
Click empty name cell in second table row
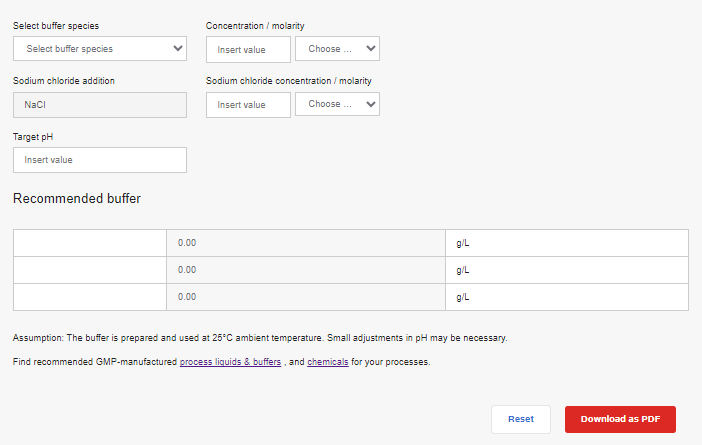point(89,270)
